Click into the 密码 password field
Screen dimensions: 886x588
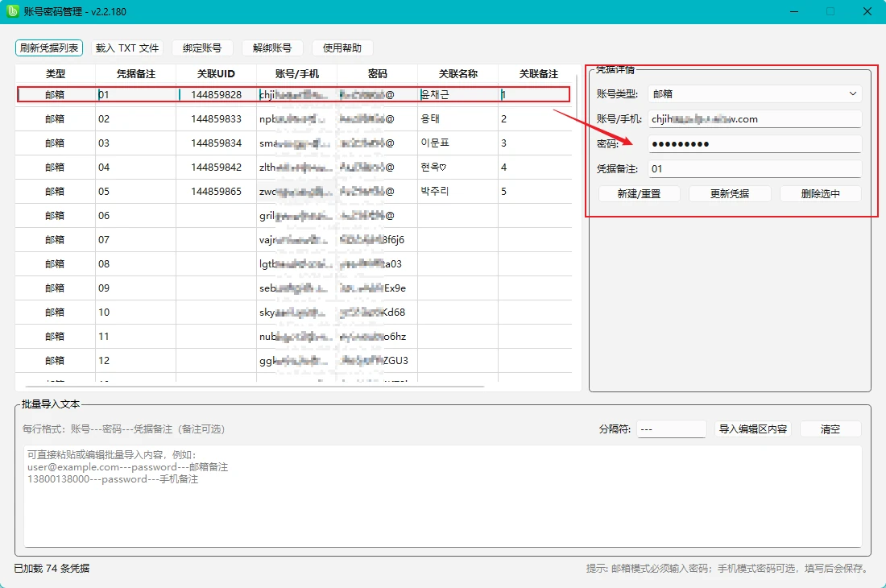pyautogui.click(x=755, y=143)
